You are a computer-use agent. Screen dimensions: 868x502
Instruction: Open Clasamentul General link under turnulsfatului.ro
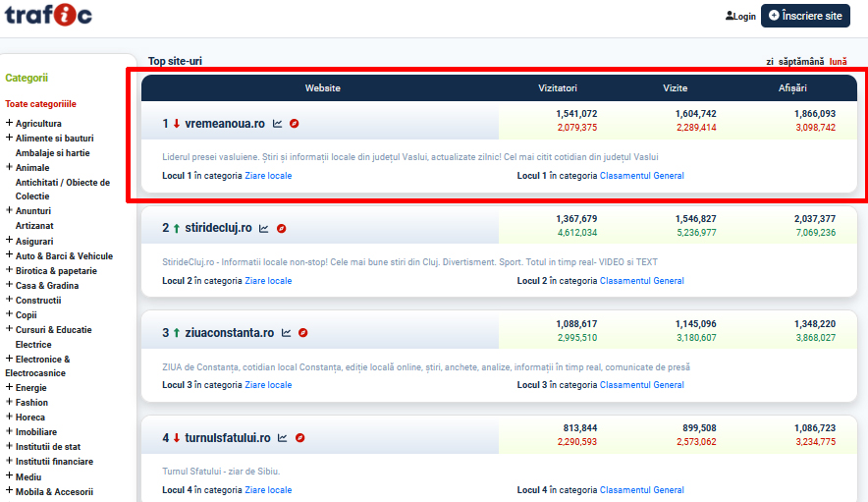tap(641, 490)
